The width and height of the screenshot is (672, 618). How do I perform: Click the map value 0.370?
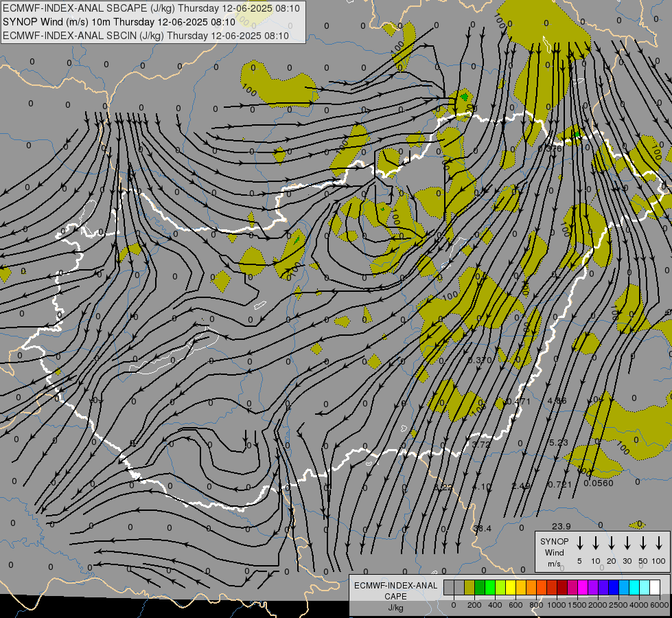480,360
